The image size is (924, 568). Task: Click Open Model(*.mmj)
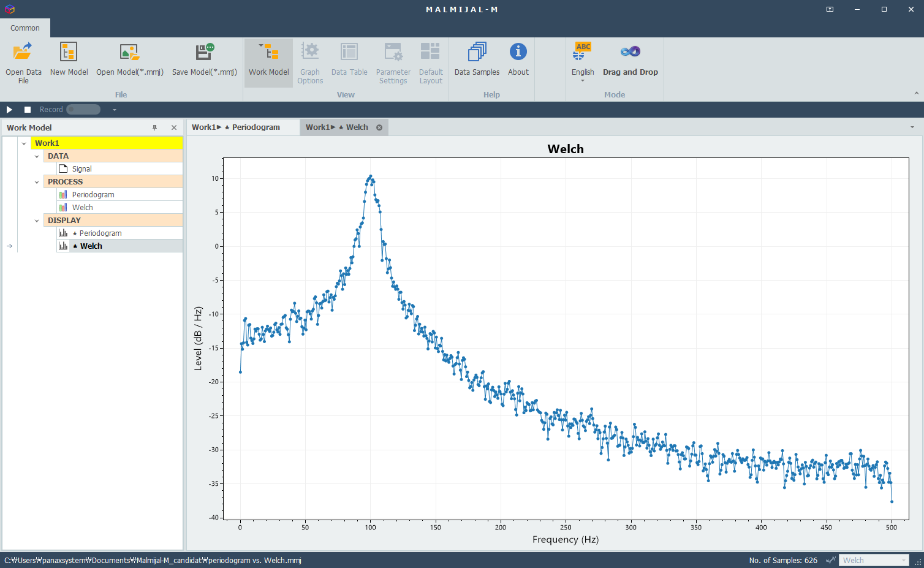pyautogui.click(x=129, y=52)
